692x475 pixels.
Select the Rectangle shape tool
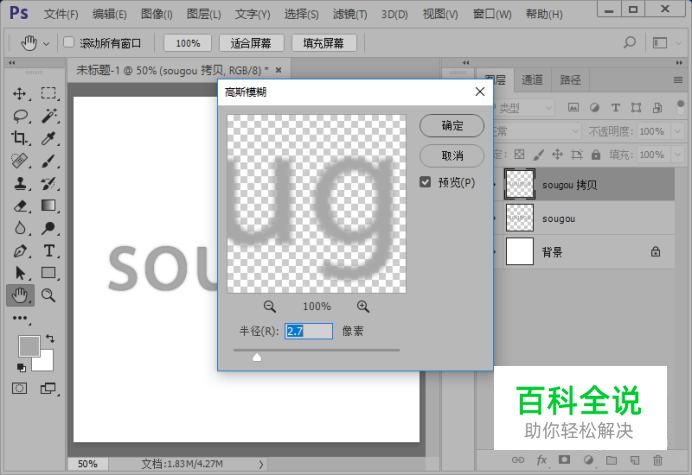(x=49, y=273)
